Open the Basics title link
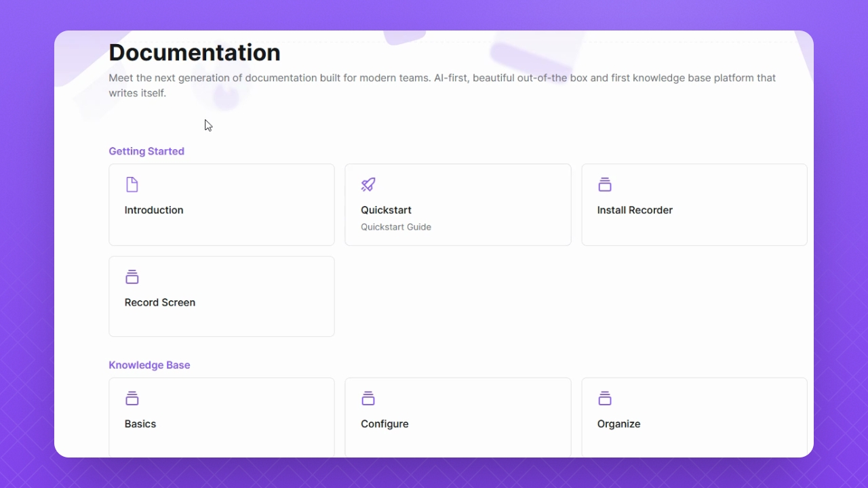 pyautogui.click(x=140, y=424)
